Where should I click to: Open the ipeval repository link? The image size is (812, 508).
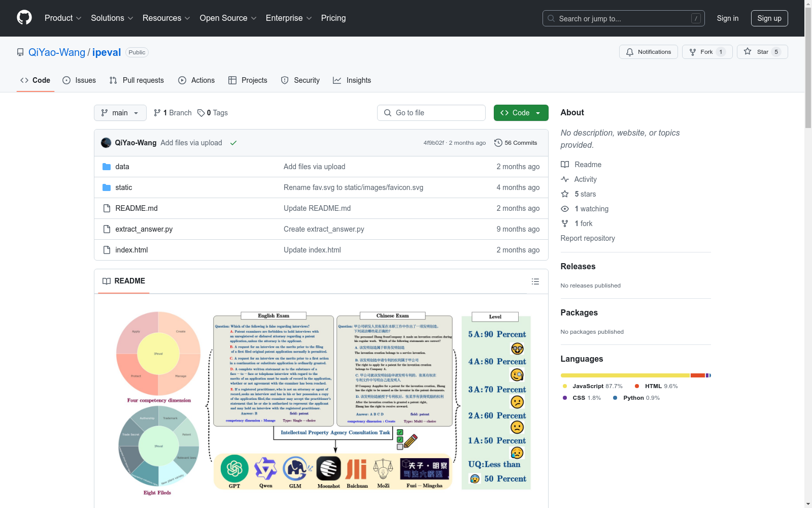click(107, 52)
